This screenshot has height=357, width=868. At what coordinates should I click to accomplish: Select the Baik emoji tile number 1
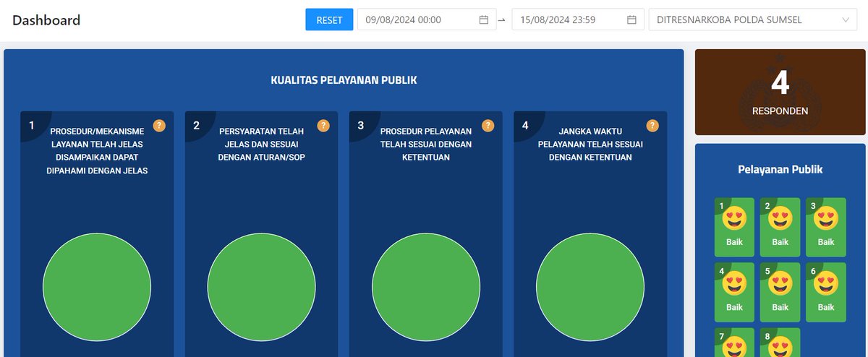(734, 227)
